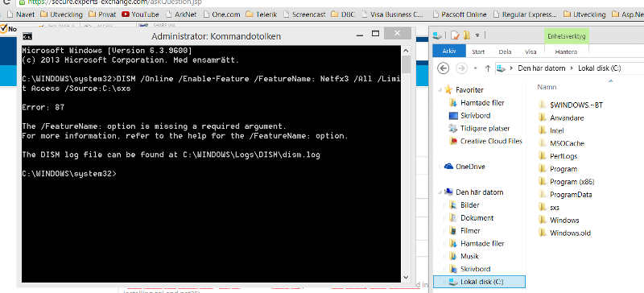Select the Windows folder icon

(542, 220)
